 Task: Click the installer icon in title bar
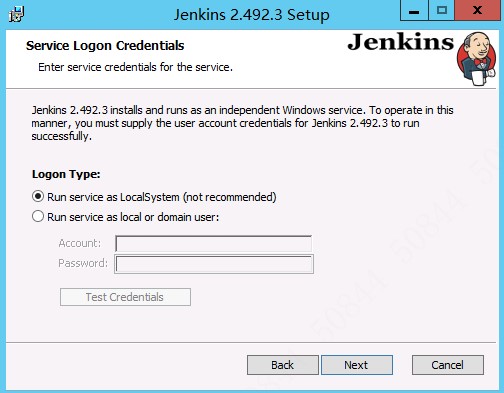16,14
